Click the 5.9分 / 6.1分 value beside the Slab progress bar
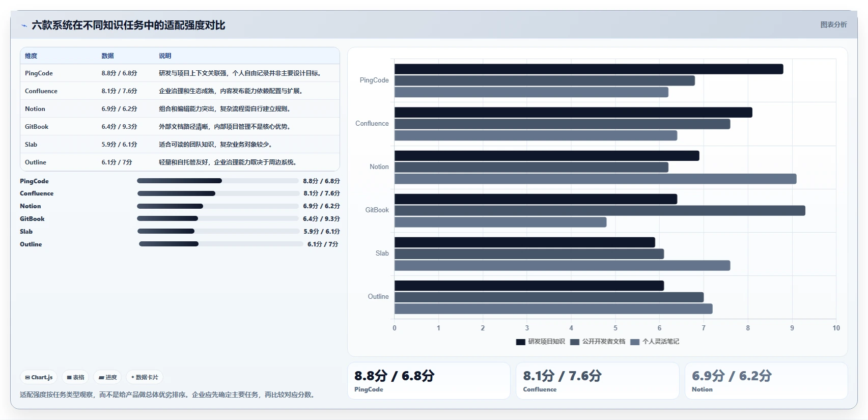 (x=322, y=232)
